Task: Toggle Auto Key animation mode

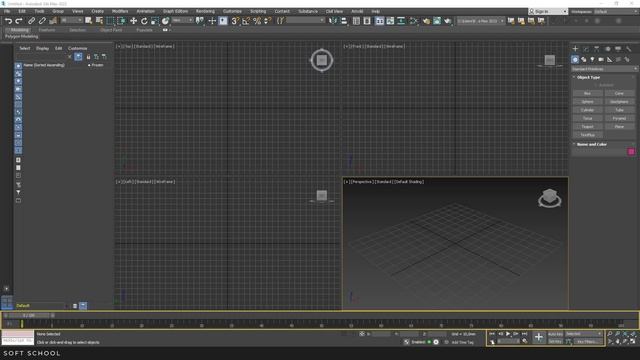Action: [x=555, y=334]
